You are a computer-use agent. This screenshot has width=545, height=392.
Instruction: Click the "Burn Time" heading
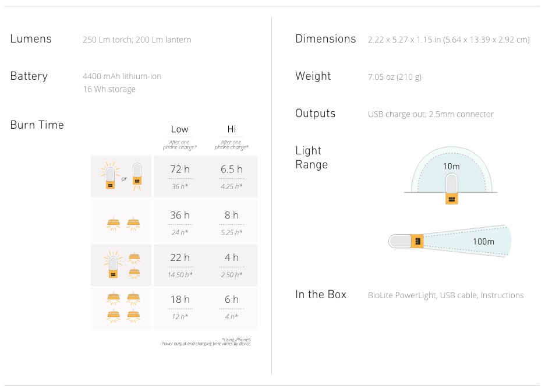37,125
